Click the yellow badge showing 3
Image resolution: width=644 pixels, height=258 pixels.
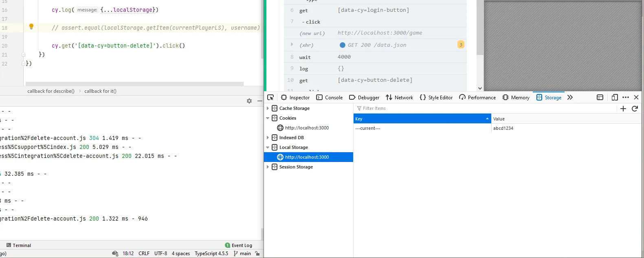(461, 45)
